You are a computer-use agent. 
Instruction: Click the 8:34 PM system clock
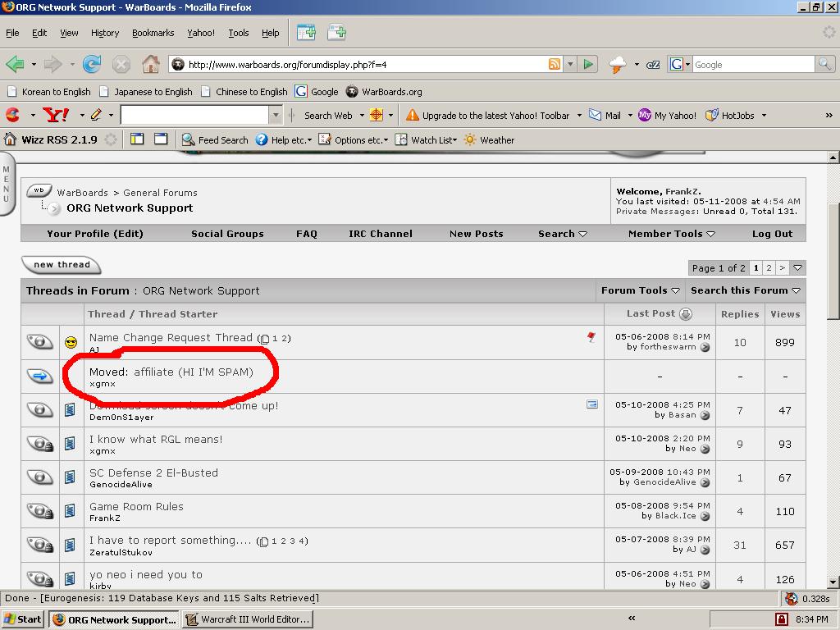click(811, 619)
